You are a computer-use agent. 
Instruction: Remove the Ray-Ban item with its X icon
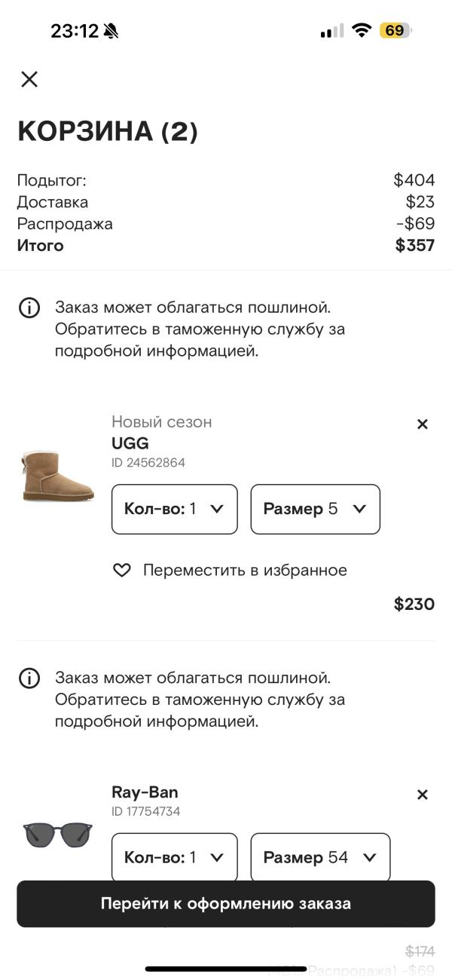(x=422, y=795)
